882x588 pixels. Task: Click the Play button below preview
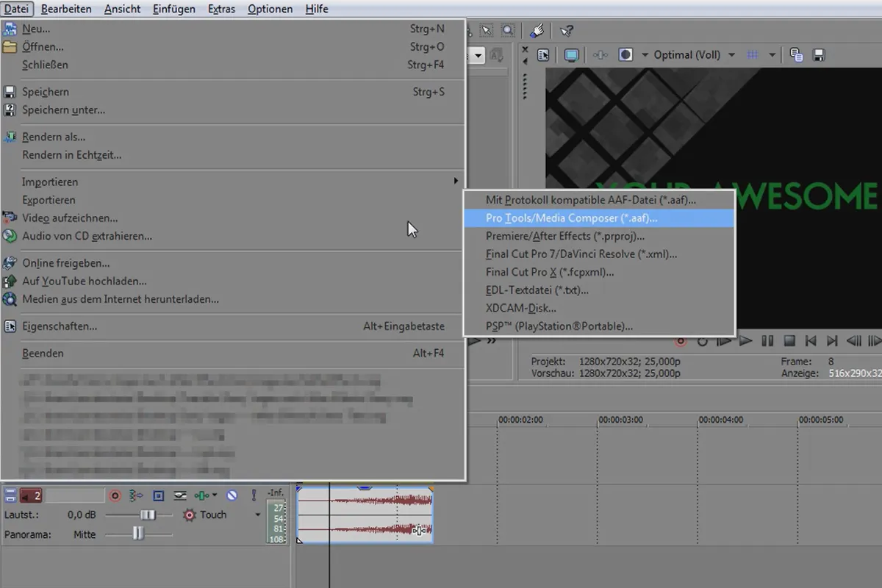(746, 341)
